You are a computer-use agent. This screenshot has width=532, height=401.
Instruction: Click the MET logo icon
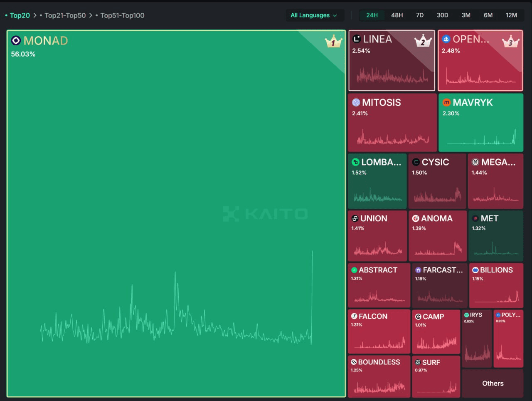click(475, 218)
